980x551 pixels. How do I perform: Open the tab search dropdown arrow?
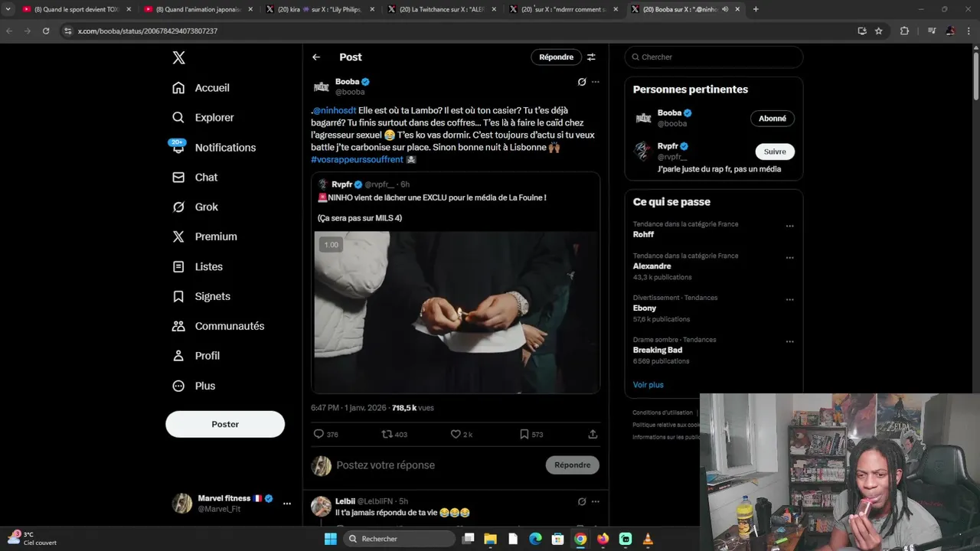pos(8,9)
